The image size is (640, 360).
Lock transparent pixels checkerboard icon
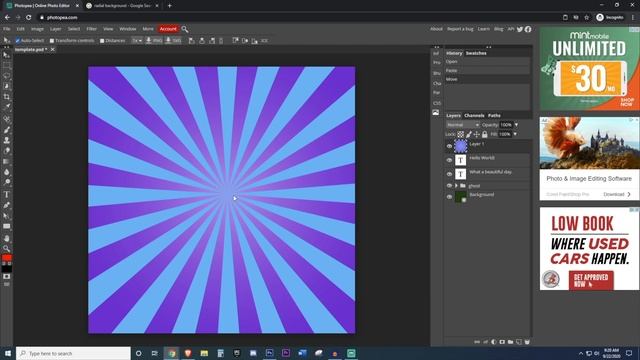(x=460, y=134)
